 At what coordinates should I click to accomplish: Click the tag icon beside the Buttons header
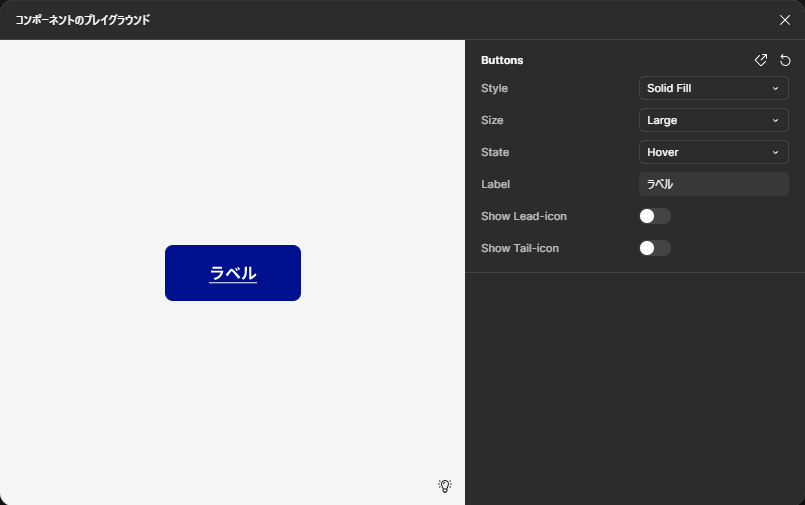[x=761, y=60]
